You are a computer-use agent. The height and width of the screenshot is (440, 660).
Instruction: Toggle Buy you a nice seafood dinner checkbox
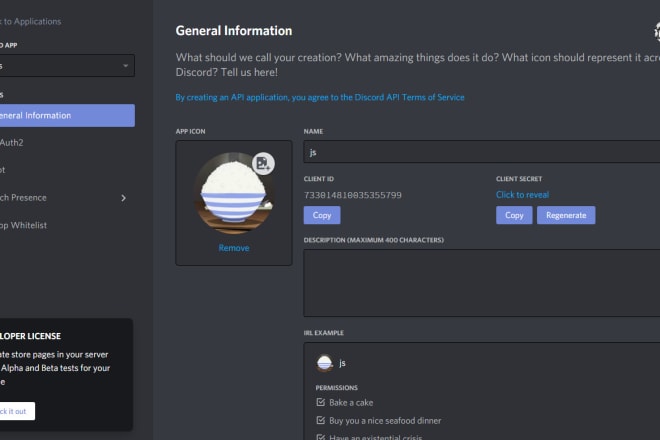click(x=321, y=420)
